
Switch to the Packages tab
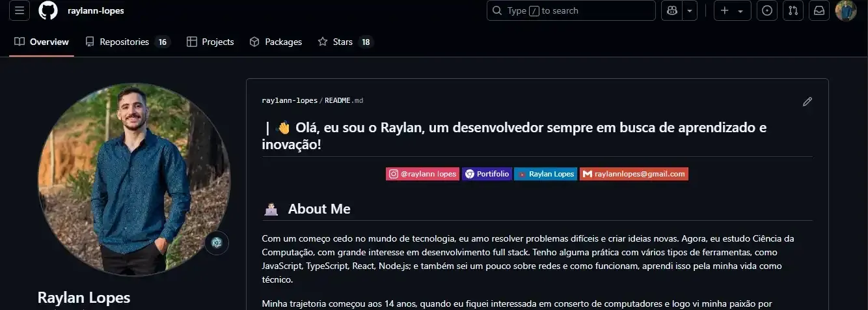(x=276, y=42)
